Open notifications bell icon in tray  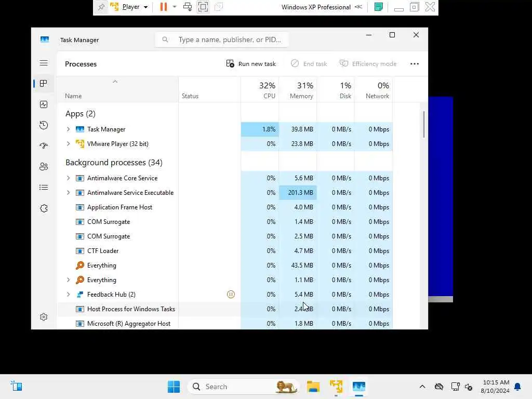517,387
